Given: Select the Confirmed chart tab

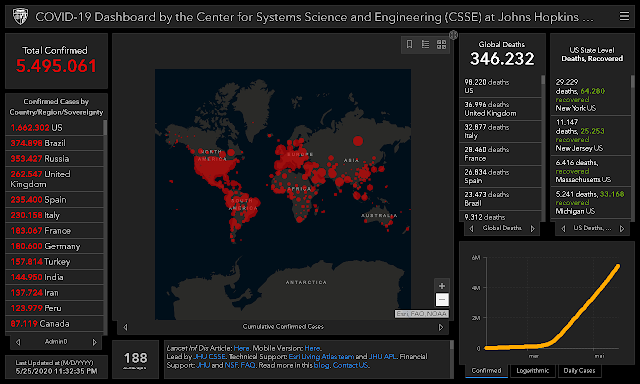Looking at the screenshot, I should click(x=486, y=371).
